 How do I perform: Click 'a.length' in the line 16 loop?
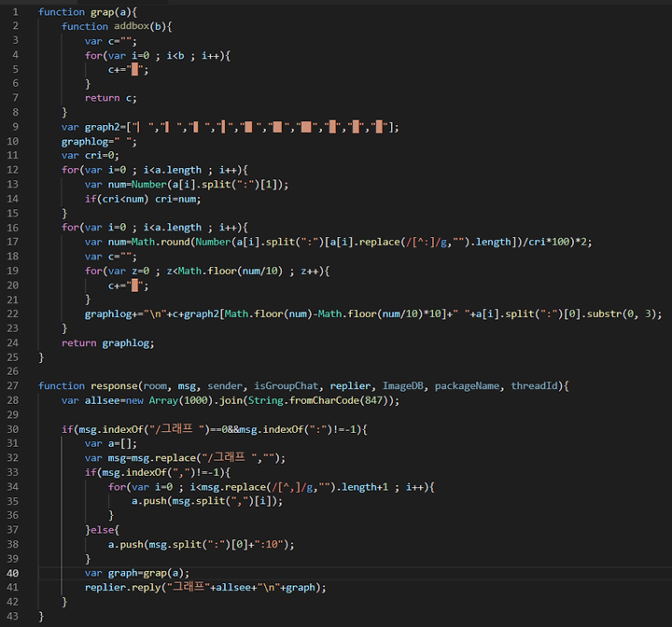tap(178, 228)
